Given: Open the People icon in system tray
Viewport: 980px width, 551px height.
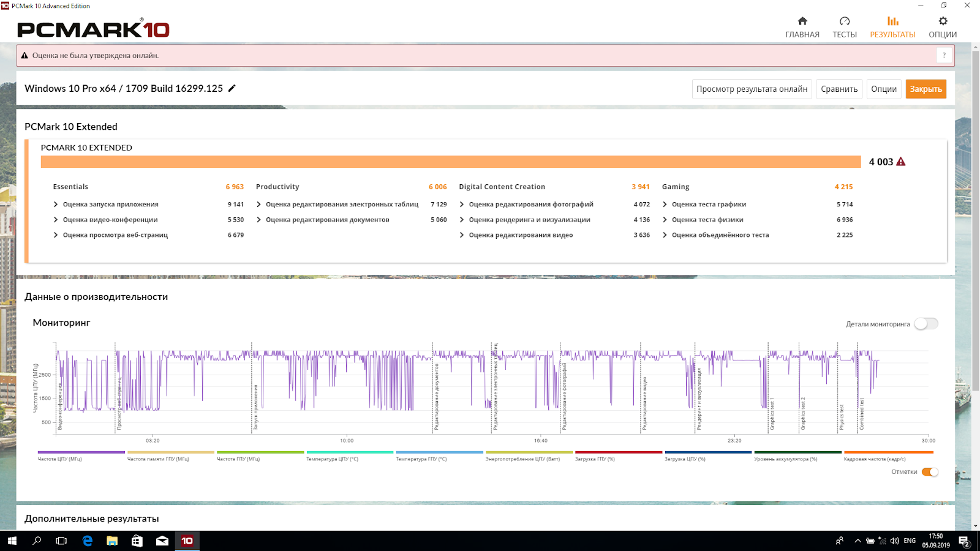Looking at the screenshot, I should coord(840,541).
